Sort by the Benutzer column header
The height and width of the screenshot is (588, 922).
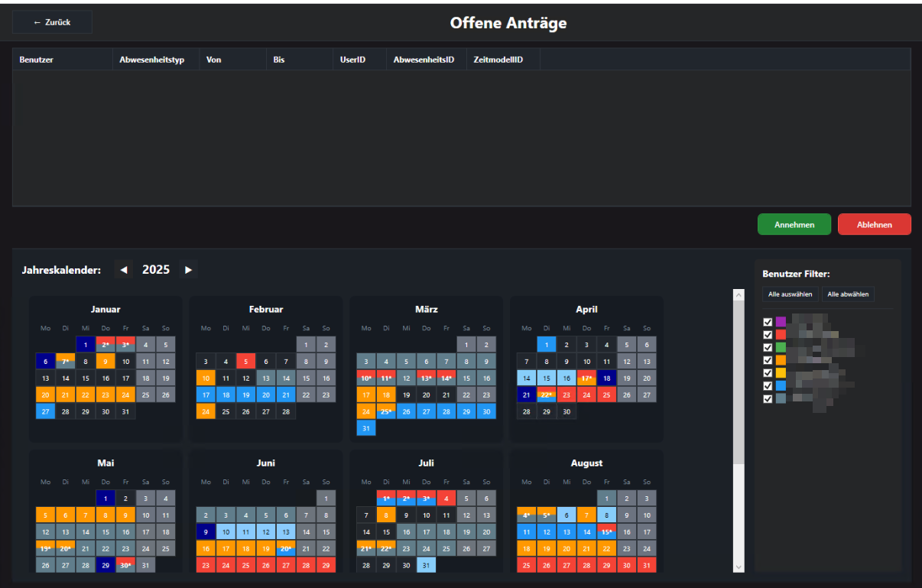37,60
